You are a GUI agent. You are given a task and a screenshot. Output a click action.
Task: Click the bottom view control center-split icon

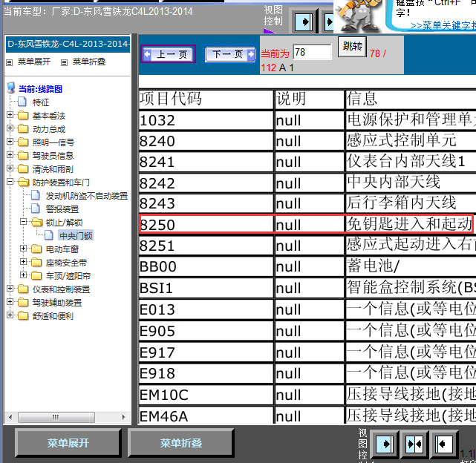pyautogui.click(x=414, y=444)
